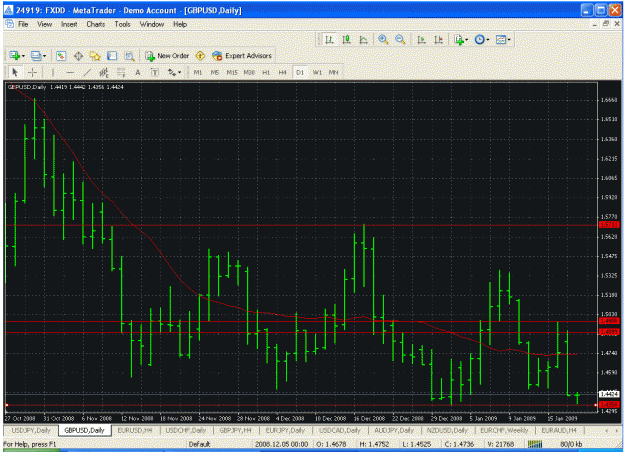Open the Help menu
The width and height of the screenshot is (625, 452).
(180, 24)
